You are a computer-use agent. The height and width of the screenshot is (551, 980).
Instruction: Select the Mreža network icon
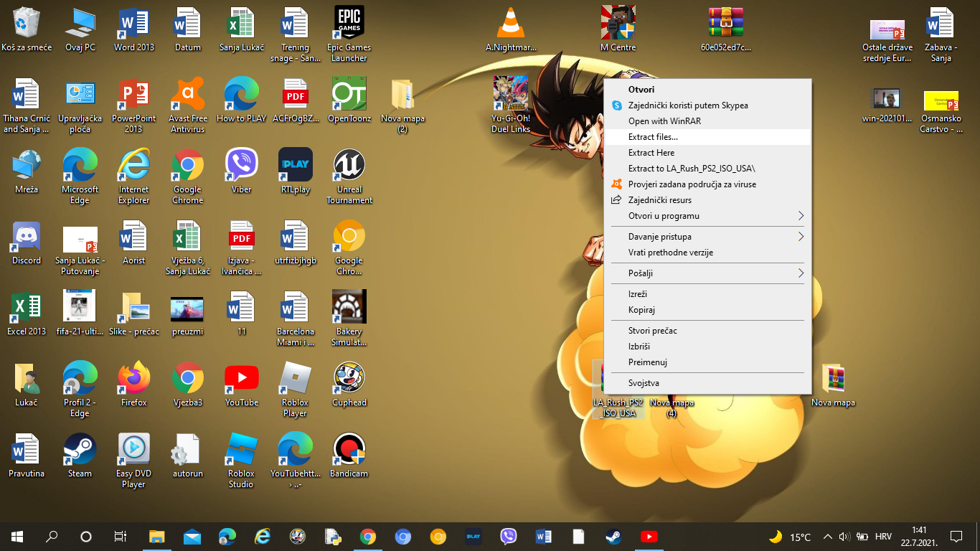[x=27, y=171]
